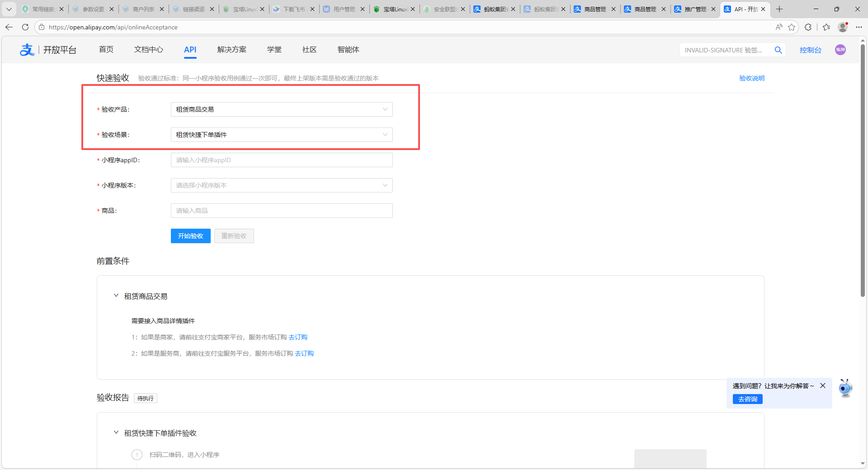Collapse the 租赁快捷下单插件验收 section

coord(116,433)
